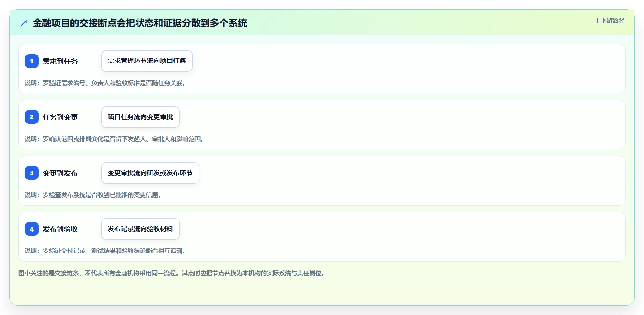644x315 pixels.
Task: Click the 需求到任务 step heading
Action: click(x=61, y=61)
